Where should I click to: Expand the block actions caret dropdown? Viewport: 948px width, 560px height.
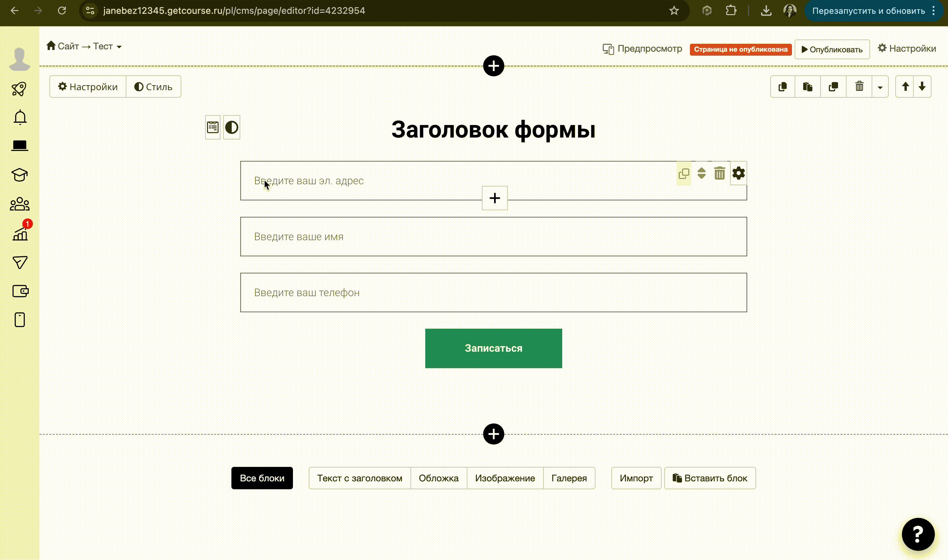pos(880,87)
